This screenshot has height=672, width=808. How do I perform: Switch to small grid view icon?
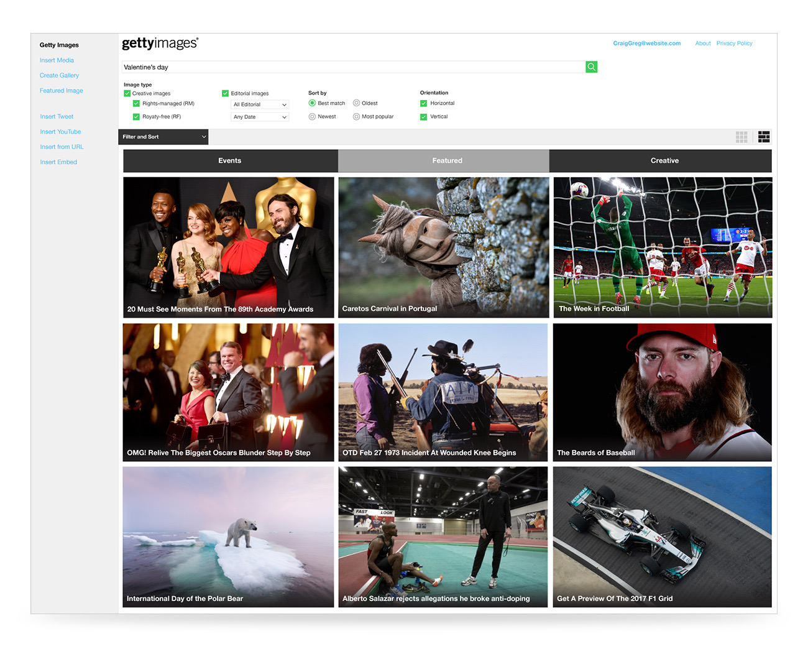click(741, 137)
